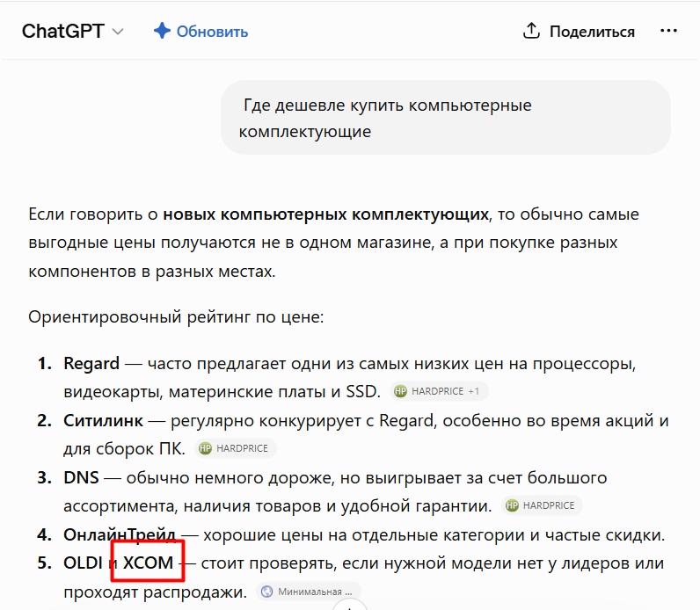The width and height of the screenshot is (700, 610).
Task: Open the HARDPRICE source chip after DNS
Action: (x=542, y=505)
